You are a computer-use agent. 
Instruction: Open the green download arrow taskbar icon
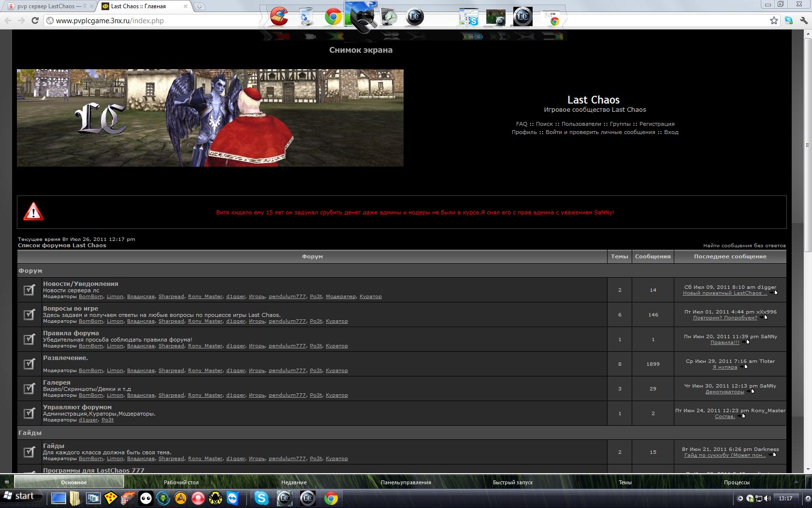pyautogui.click(x=163, y=498)
